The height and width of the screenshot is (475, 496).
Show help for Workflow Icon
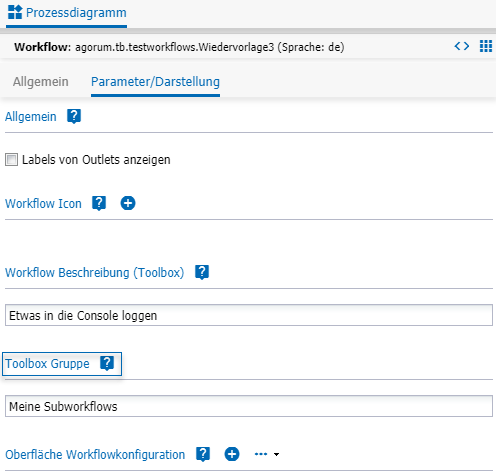point(99,203)
